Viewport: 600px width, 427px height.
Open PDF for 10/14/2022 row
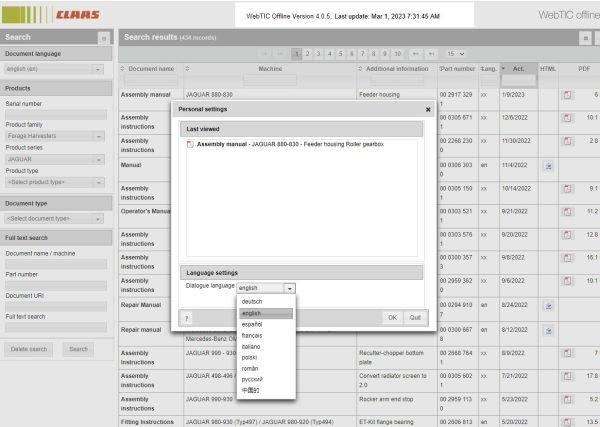567,189
